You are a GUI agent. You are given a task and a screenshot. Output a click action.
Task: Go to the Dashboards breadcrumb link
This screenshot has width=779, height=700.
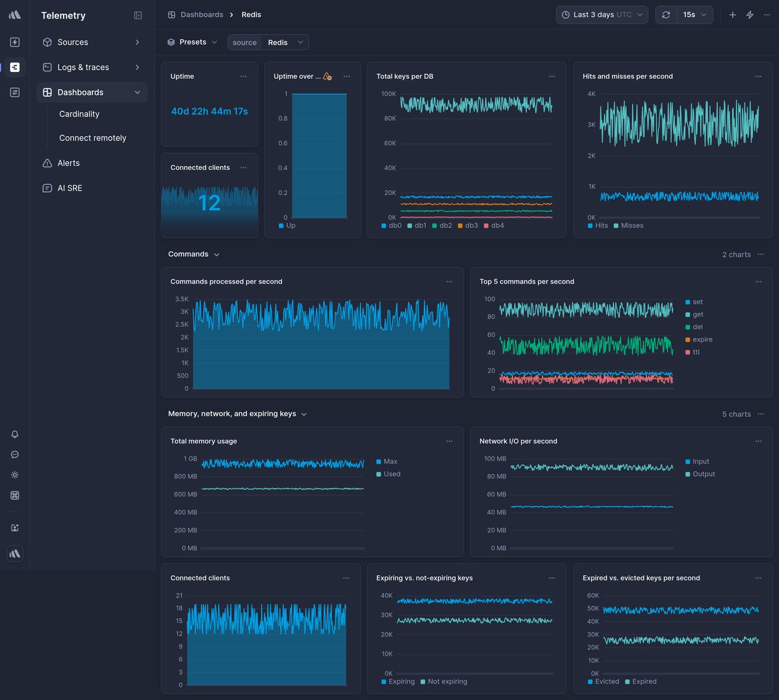201,15
